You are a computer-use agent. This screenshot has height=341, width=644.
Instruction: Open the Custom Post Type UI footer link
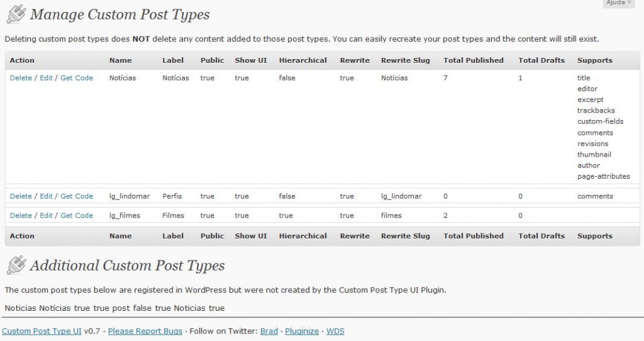click(x=42, y=331)
